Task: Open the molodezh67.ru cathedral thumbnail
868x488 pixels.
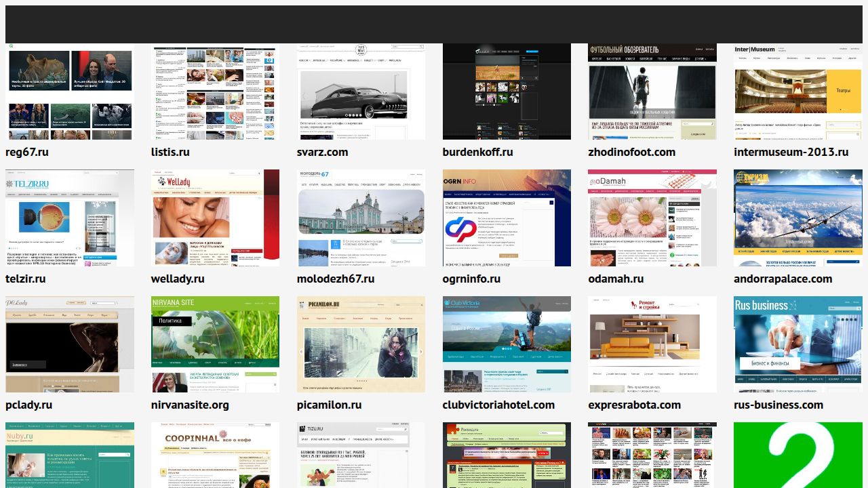Action: 361,218
